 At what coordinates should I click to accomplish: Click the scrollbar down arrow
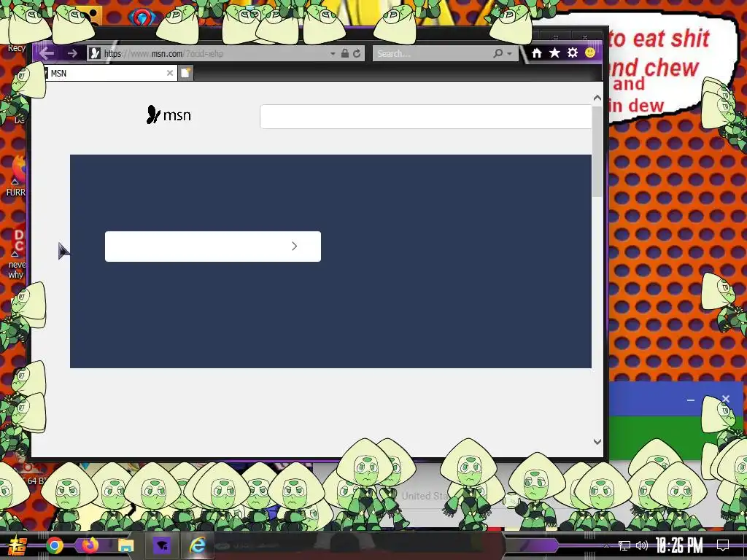[x=597, y=441]
